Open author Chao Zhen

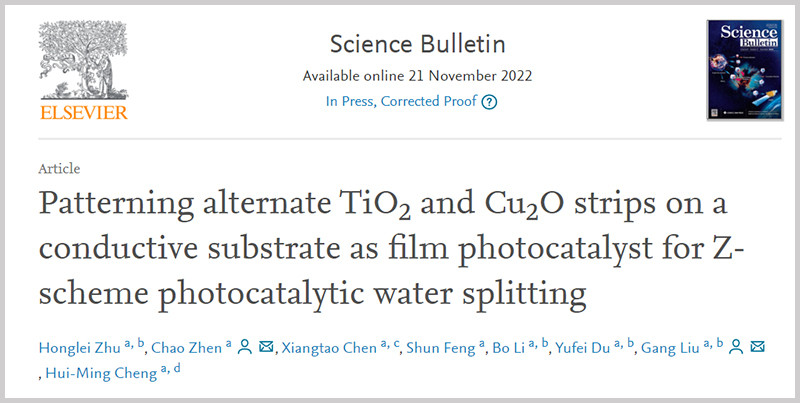pyautogui.click(x=187, y=348)
